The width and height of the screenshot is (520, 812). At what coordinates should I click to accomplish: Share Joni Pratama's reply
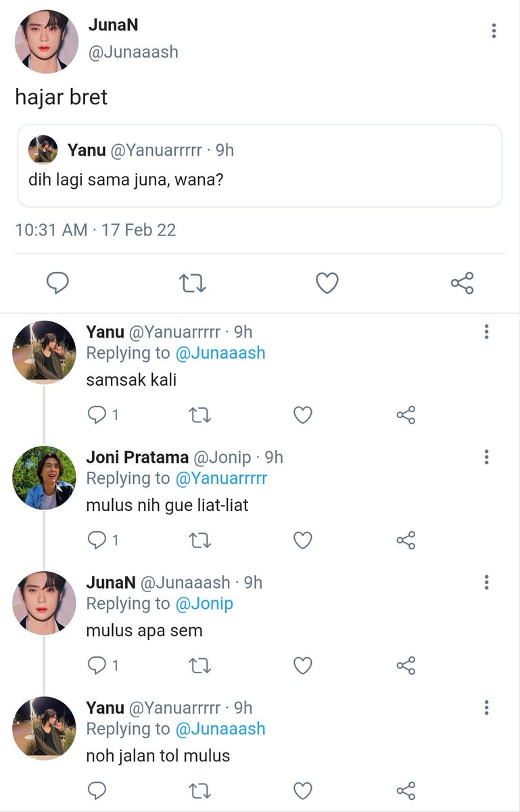click(406, 540)
